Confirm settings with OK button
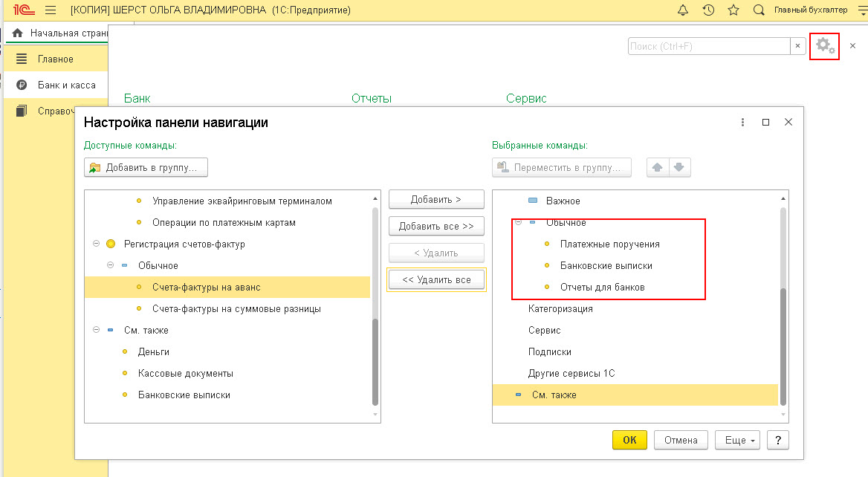 pos(629,440)
